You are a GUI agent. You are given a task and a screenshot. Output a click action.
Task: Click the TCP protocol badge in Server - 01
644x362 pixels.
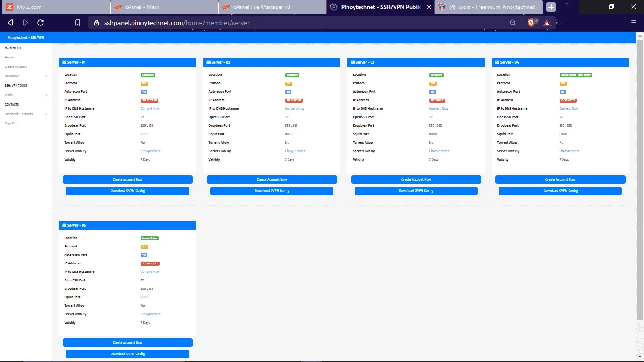point(144,83)
